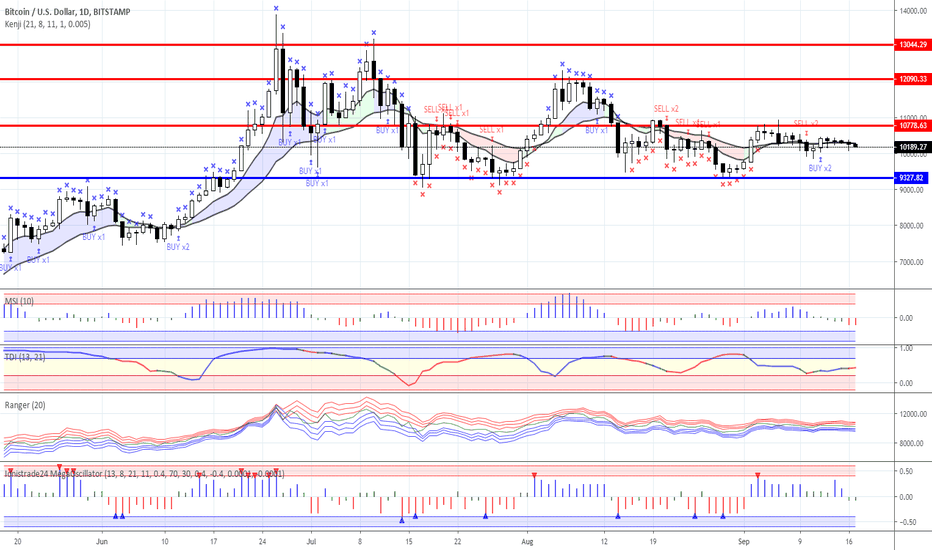The width and height of the screenshot is (932, 550).
Task: Click the Jun date label
Action: (x=102, y=542)
